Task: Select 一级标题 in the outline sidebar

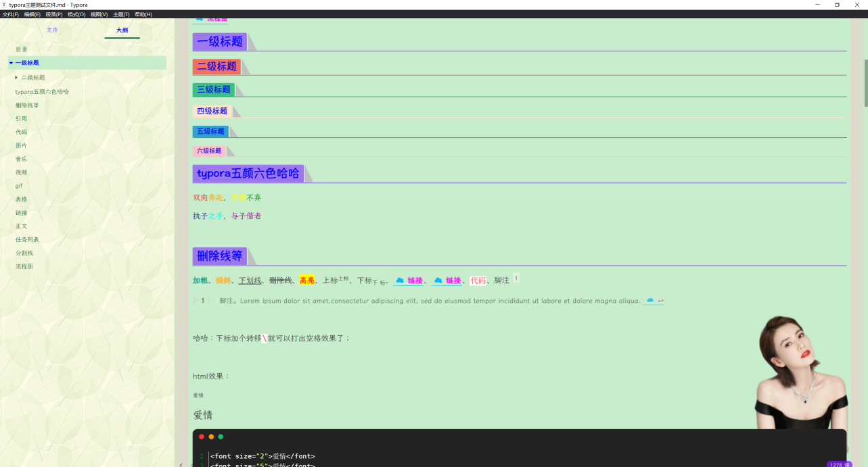Action: [x=27, y=63]
